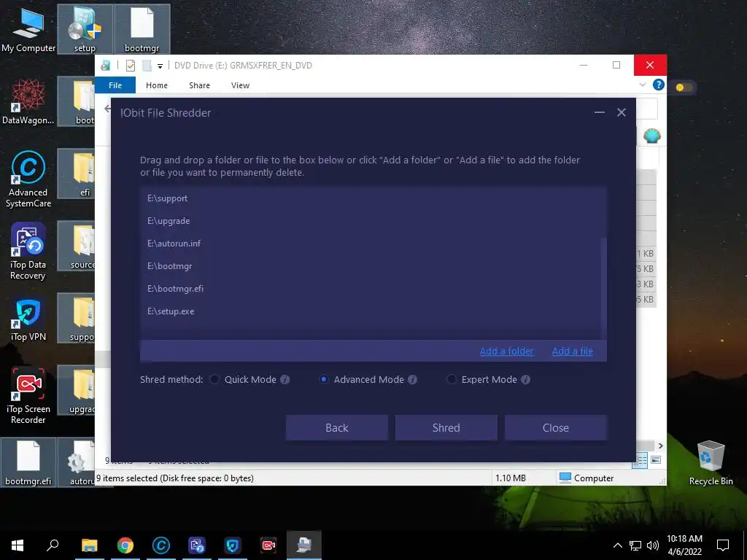Minimize the IObit File Shredder dialog
The height and width of the screenshot is (560, 747).
click(600, 112)
